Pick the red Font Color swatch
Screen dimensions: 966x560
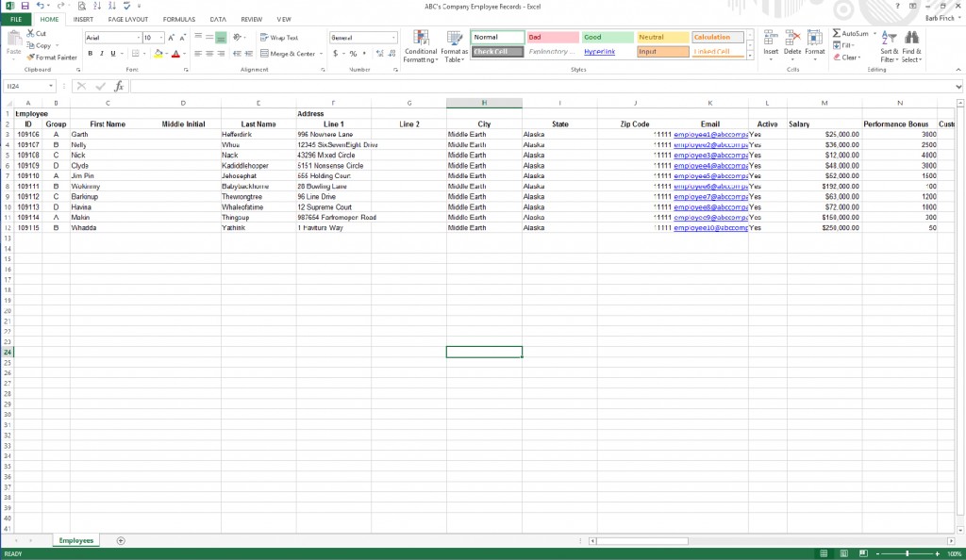tap(175, 54)
